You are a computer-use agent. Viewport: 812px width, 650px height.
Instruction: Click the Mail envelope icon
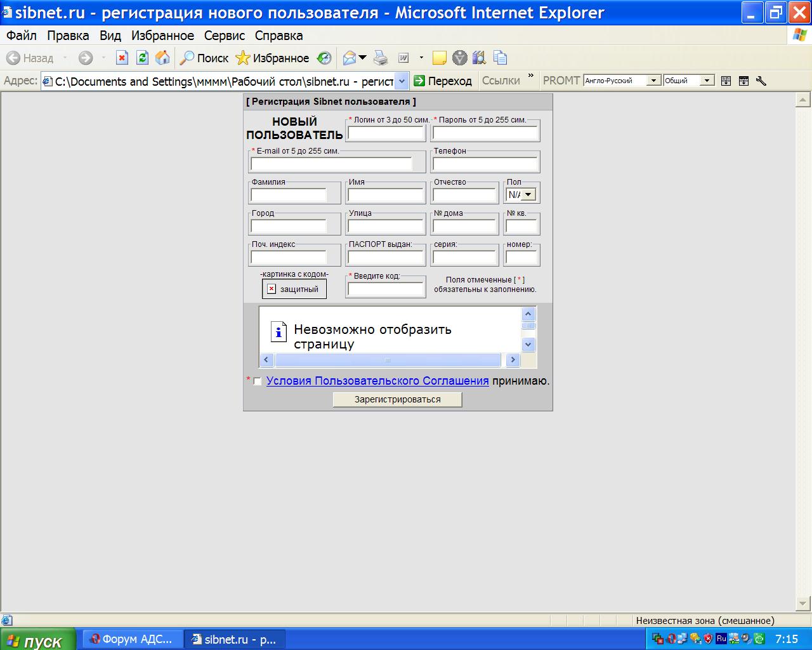[349, 58]
